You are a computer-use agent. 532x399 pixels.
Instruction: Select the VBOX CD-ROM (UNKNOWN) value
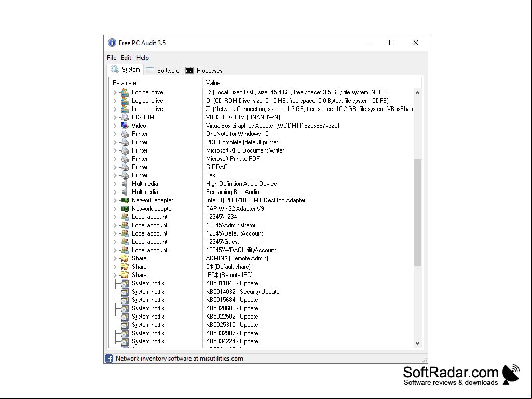(243, 117)
